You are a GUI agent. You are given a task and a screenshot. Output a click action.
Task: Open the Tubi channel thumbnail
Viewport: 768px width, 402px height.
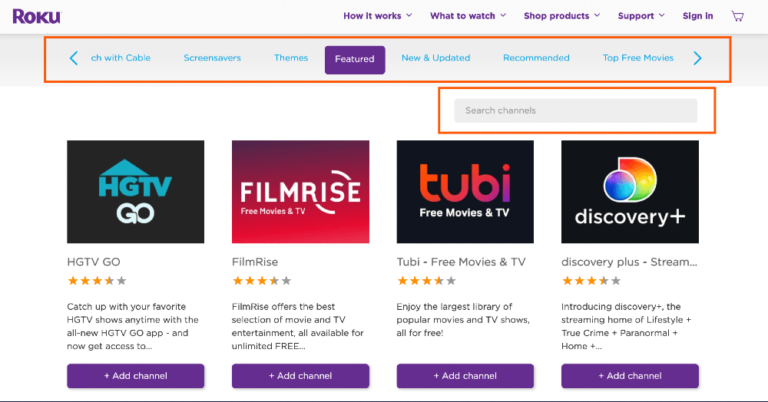[x=465, y=191]
